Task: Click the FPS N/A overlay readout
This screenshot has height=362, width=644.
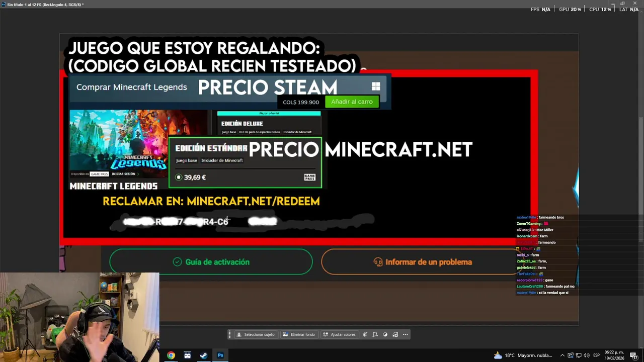Action: click(x=541, y=9)
